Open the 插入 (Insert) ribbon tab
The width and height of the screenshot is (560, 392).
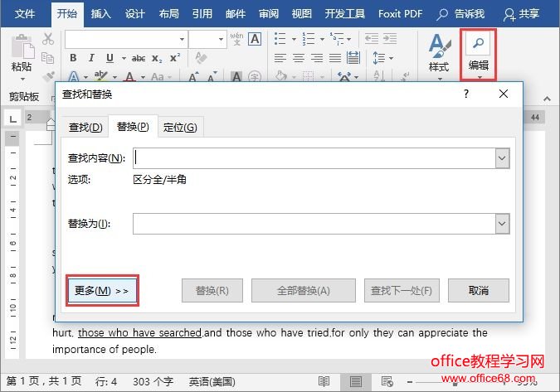point(101,14)
